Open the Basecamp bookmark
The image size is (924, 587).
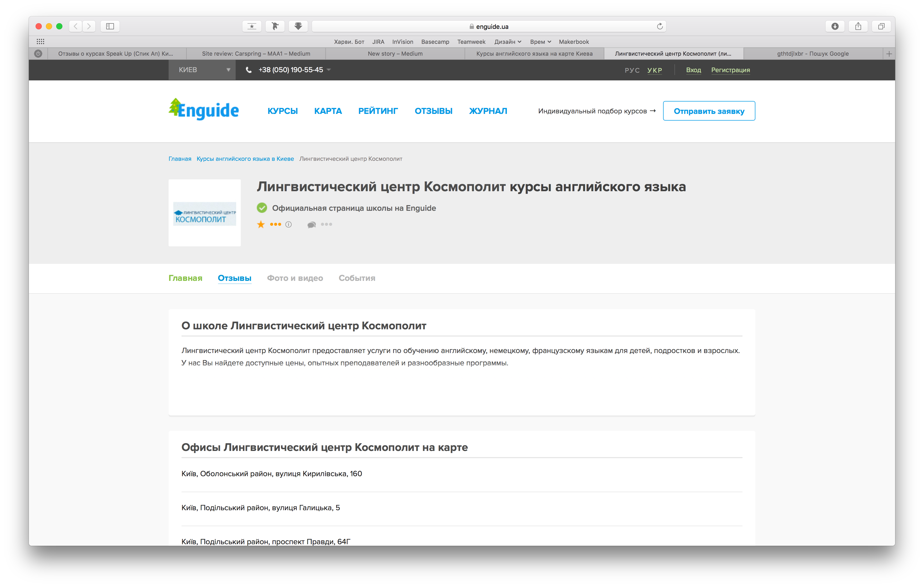[435, 42]
